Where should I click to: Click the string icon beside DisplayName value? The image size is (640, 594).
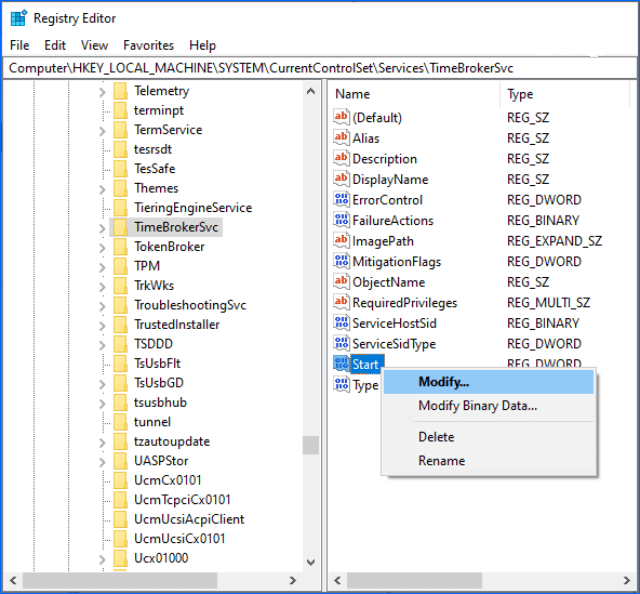coord(341,179)
